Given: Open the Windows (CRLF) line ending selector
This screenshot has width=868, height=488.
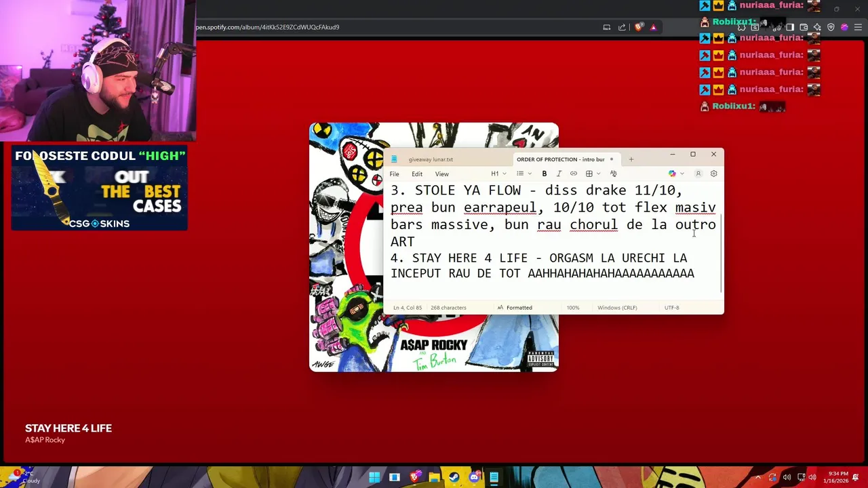Looking at the screenshot, I should point(617,308).
